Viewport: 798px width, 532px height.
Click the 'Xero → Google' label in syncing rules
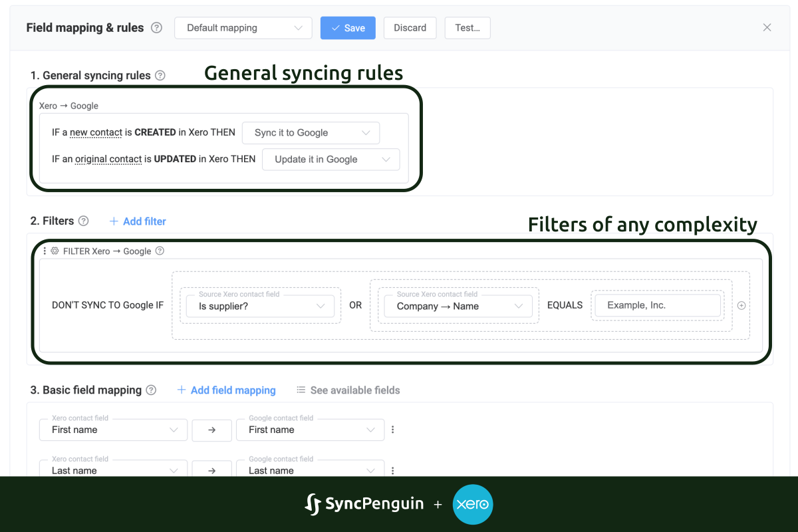pos(68,106)
